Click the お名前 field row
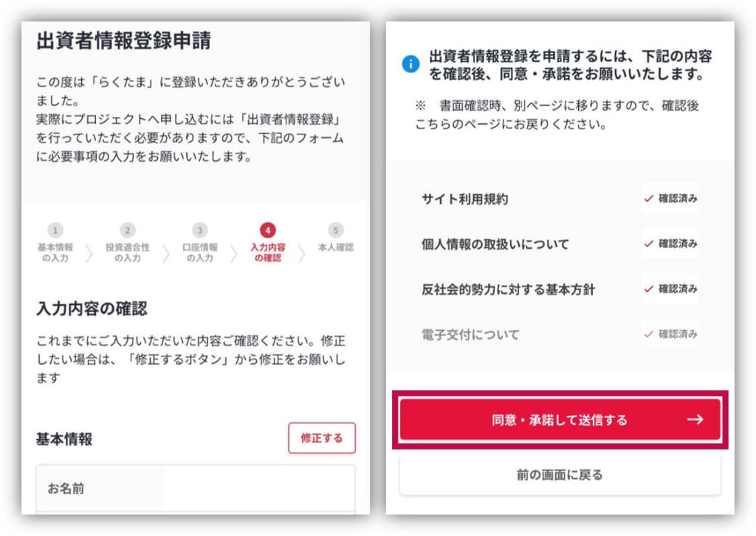This screenshot has width=756, height=536. [x=196, y=488]
